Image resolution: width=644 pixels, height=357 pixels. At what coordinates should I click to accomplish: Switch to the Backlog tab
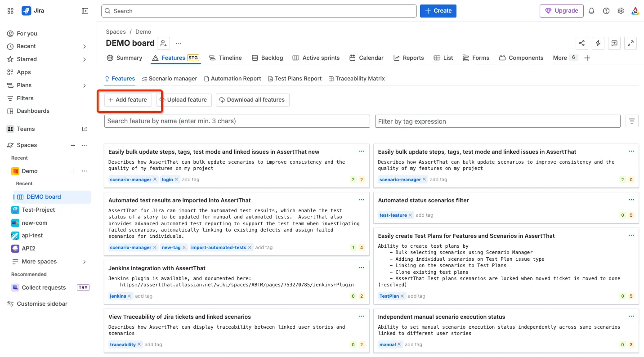click(267, 58)
